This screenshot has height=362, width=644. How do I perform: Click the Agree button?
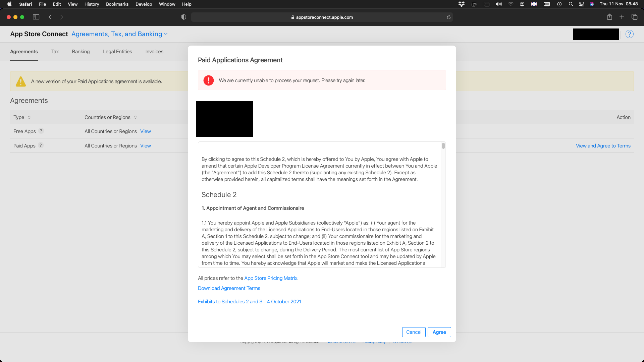coord(439,332)
